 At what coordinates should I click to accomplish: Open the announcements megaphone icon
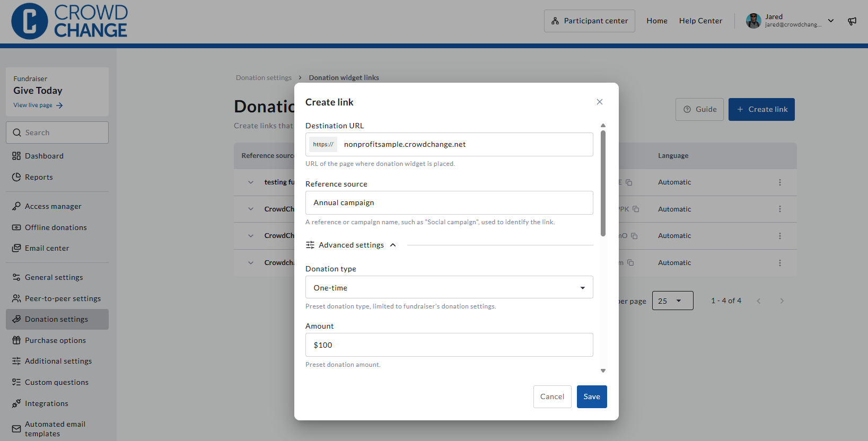coord(852,21)
